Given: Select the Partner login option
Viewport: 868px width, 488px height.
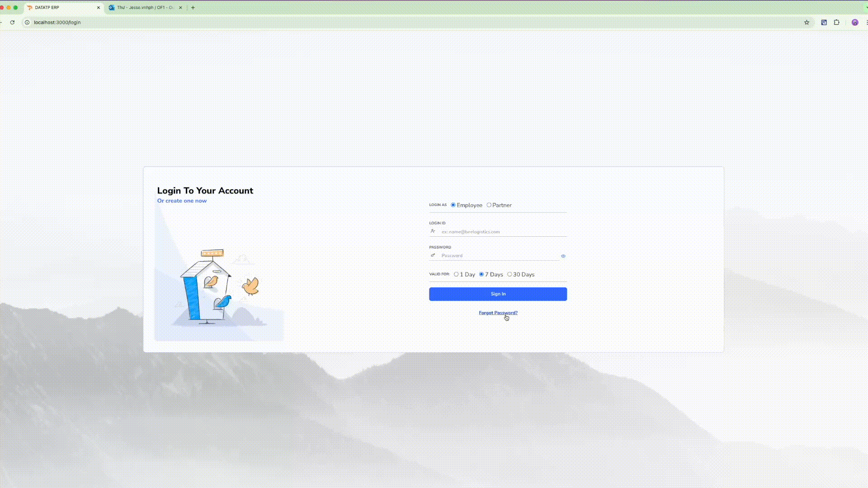Looking at the screenshot, I should (489, 205).
